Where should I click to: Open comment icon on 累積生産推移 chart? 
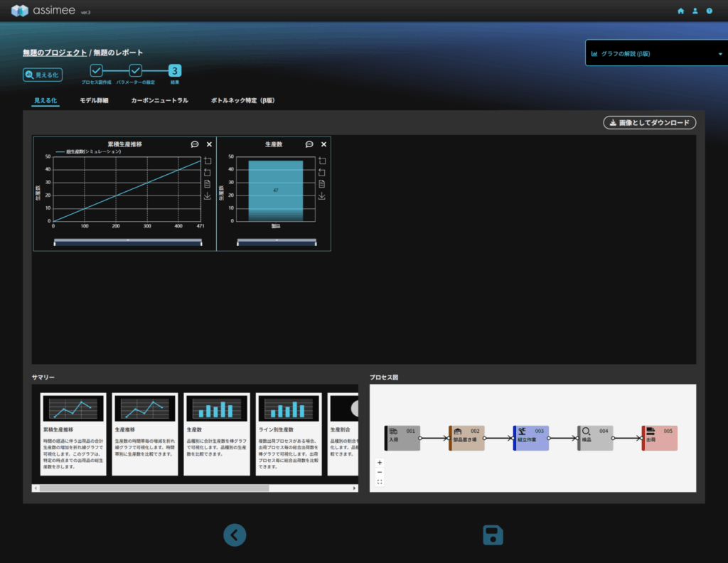[195, 144]
